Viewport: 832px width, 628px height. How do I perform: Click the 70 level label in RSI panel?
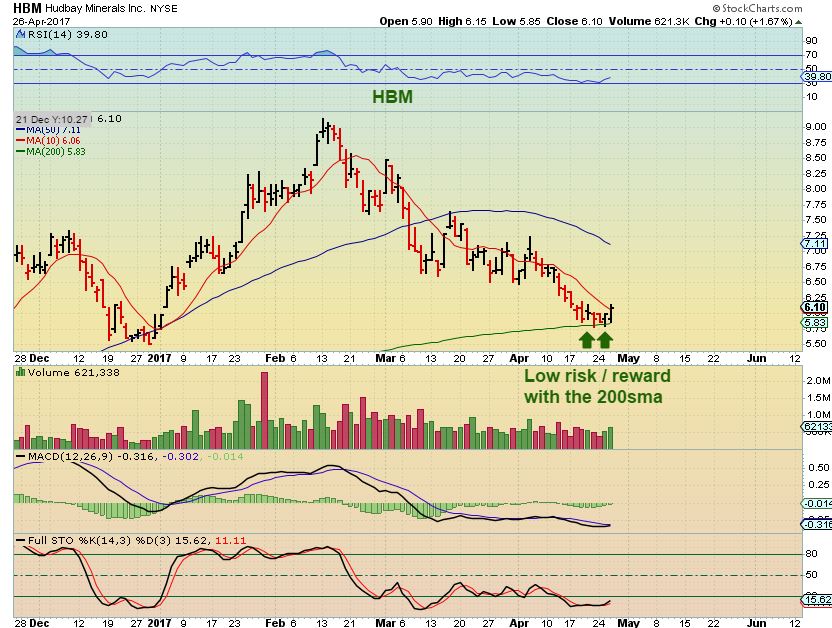click(811, 55)
